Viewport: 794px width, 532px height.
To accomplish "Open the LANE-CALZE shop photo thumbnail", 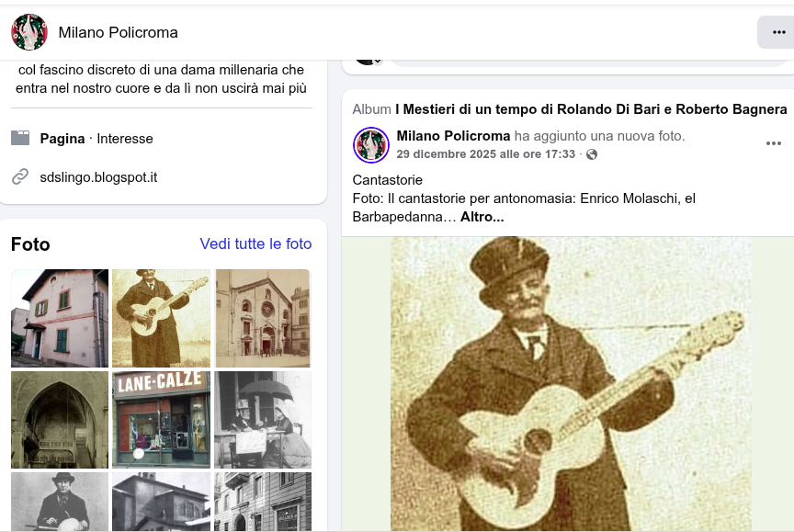I will (x=161, y=420).
